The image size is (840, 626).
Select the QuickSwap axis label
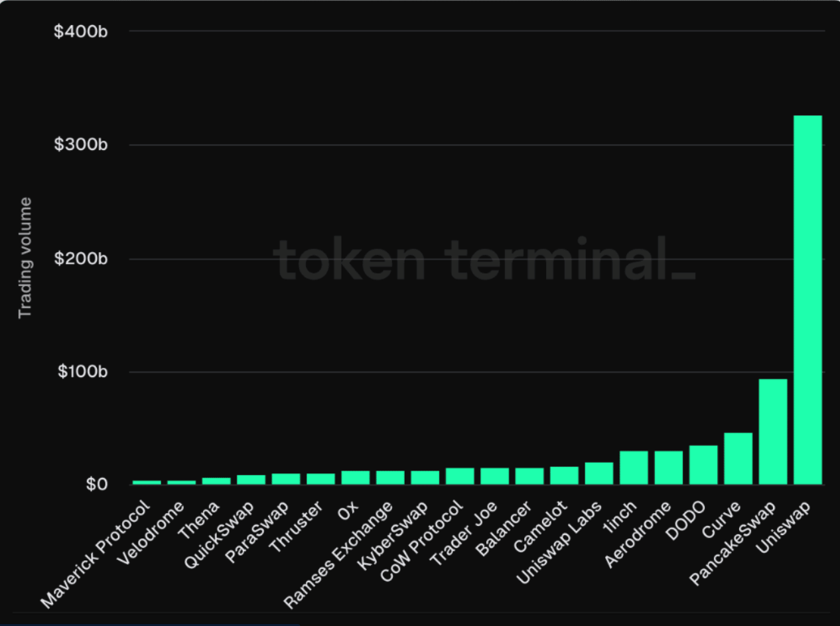tap(218, 536)
